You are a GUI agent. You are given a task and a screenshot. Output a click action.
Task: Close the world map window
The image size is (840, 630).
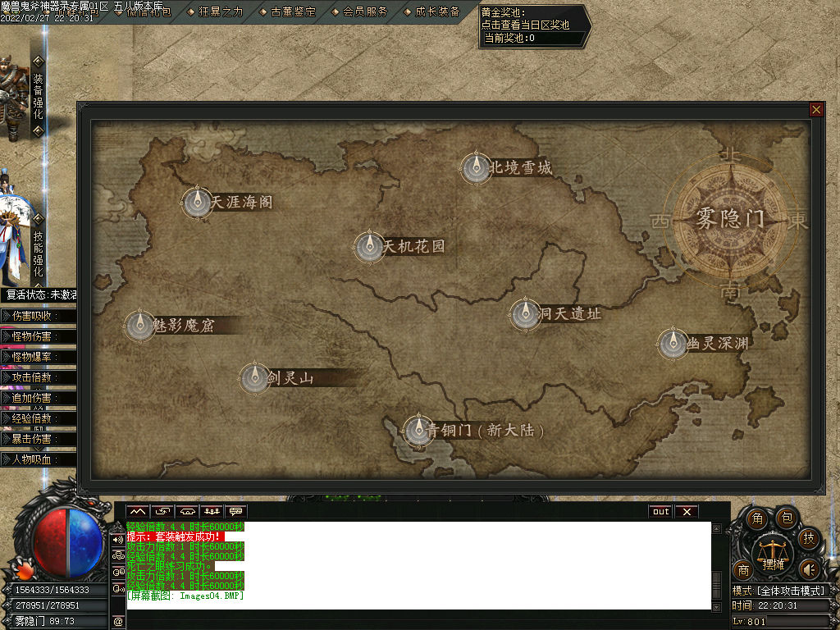click(816, 110)
